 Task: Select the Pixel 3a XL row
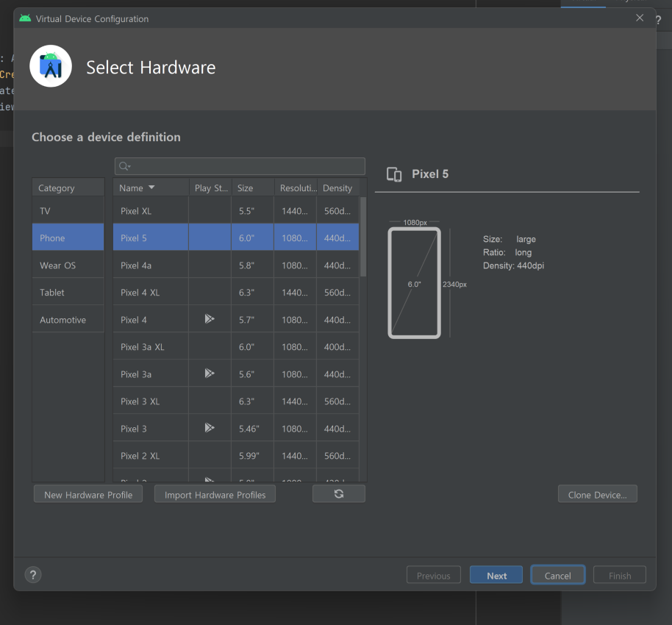pos(236,347)
